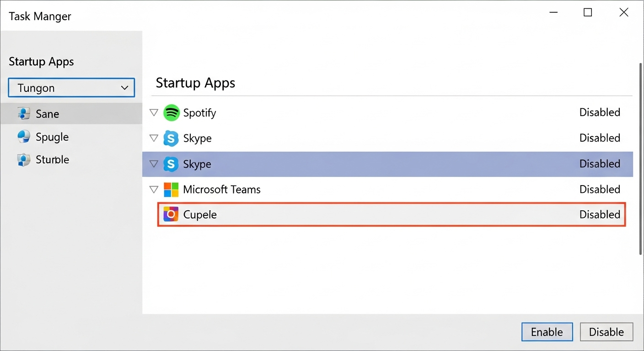Viewport: 644px width, 351px height.
Task: Click the Disable button
Action: coord(606,332)
